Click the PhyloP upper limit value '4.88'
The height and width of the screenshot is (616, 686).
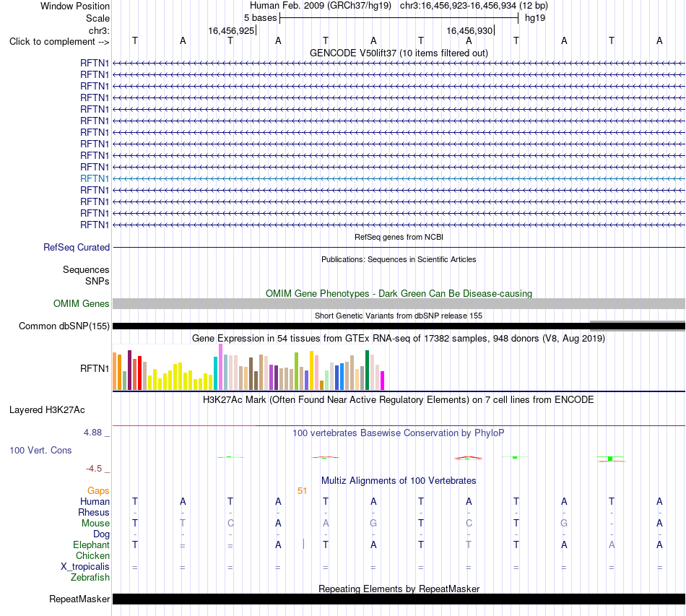click(92, 433)
